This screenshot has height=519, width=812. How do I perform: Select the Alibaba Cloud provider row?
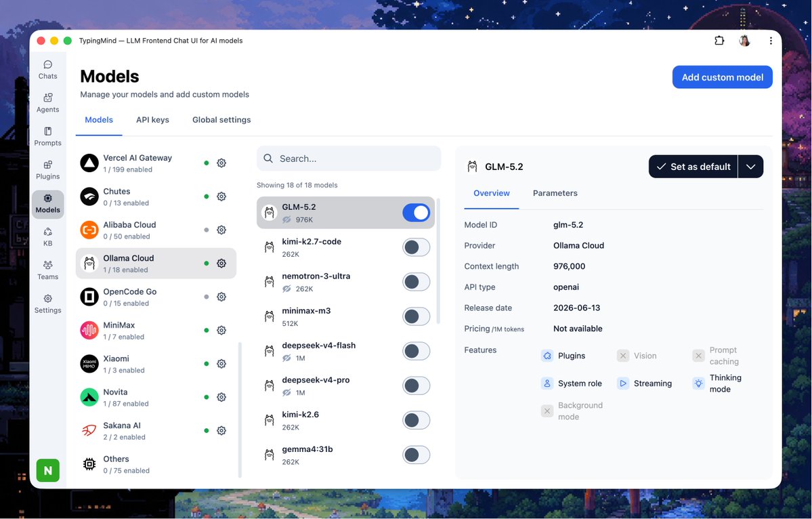[x=156, y=230]
